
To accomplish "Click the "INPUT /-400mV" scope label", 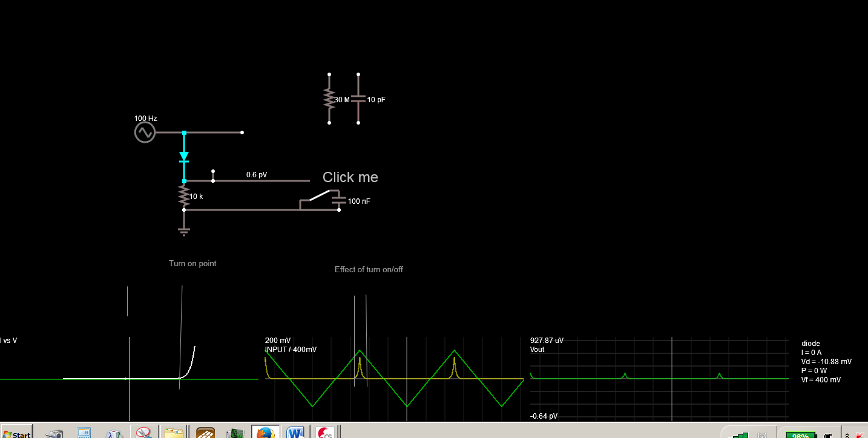I will (x=291, y=350).
